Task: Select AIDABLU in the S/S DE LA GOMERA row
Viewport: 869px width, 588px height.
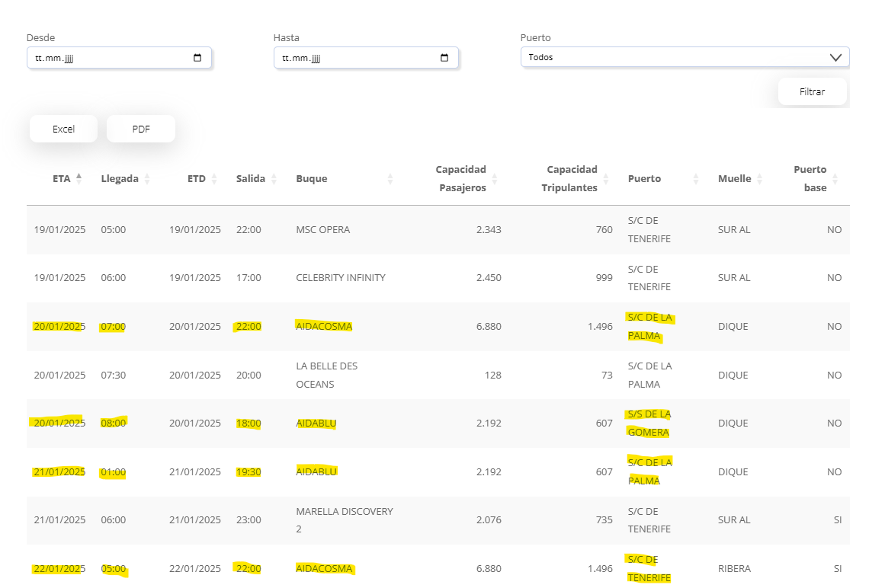Action: pyautogui.click(x=316, y=423)
